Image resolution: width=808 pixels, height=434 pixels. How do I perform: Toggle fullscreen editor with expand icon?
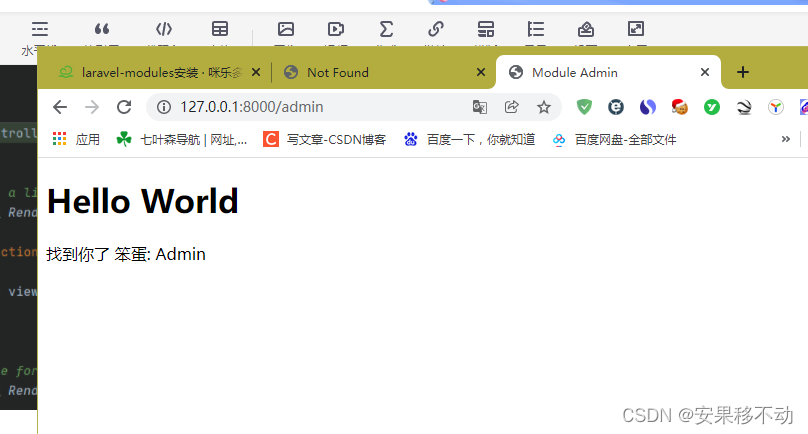(636, 29)
